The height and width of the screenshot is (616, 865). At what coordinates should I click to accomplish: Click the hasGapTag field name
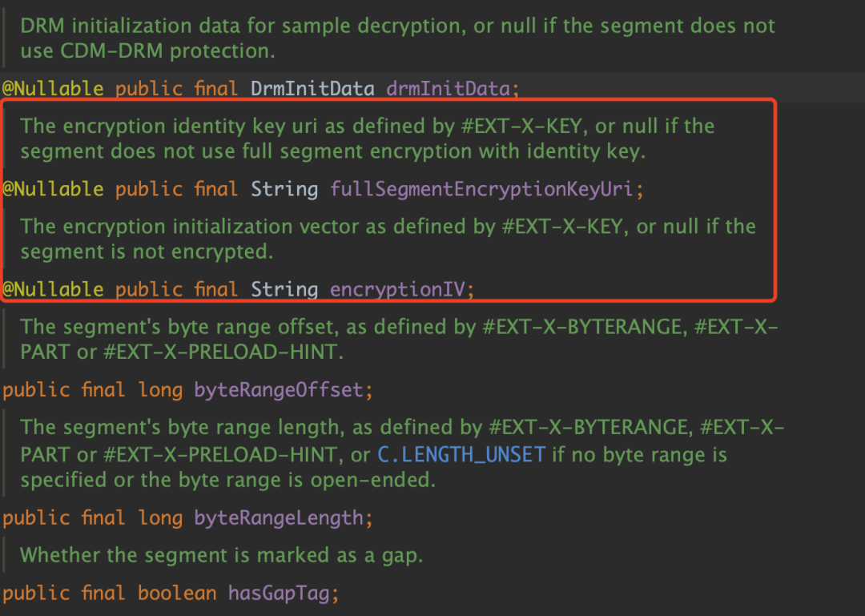pyautogui.click(x=279, y=594)
